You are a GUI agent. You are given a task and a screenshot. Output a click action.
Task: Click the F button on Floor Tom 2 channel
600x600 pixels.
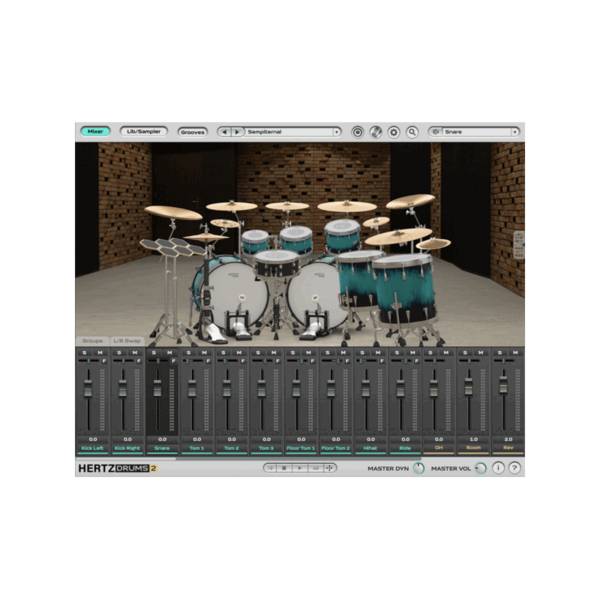click(347, 361)
